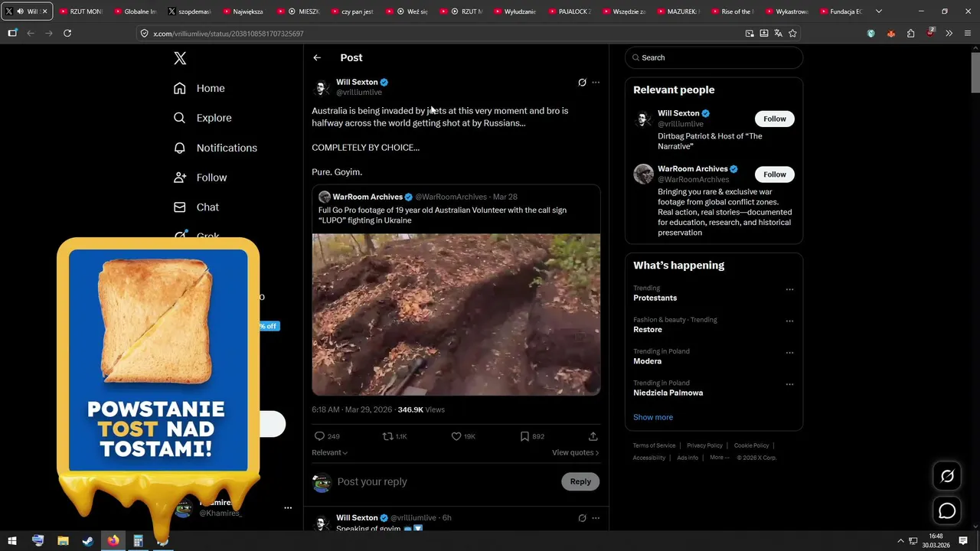The height and width of the screenshot is (551, 980).
Task: Open Calculator from the taskbar
Action: (x=138, y=541)
